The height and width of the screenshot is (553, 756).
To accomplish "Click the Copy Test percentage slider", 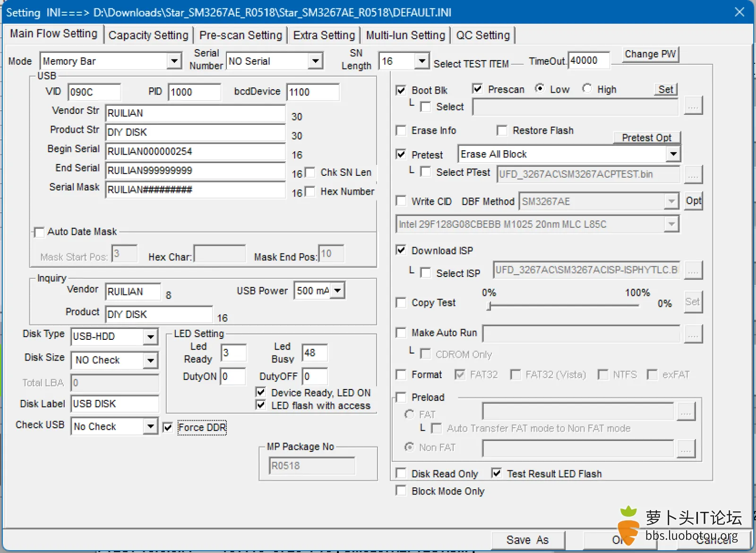I will (563, 306).
